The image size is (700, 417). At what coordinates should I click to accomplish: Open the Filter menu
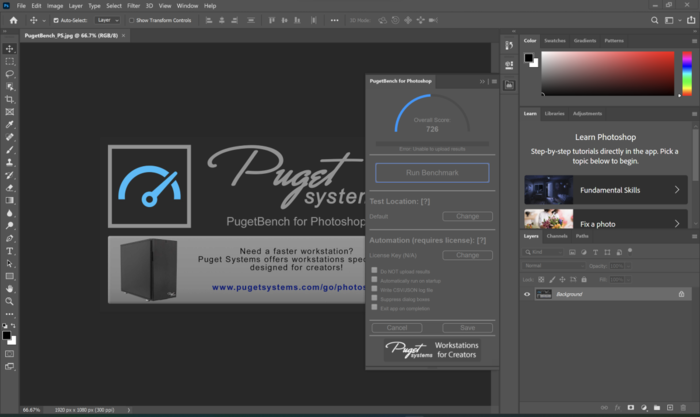click(x=133, y=6)
